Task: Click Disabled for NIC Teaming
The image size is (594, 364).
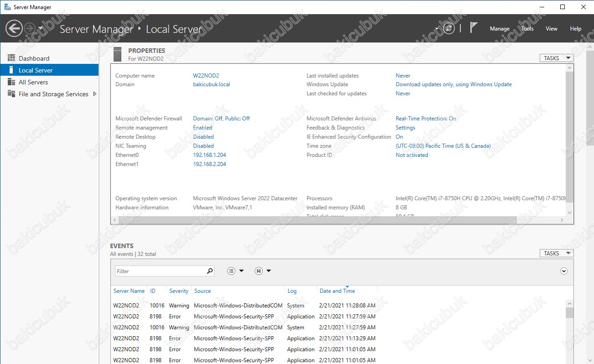Action: 203,146
